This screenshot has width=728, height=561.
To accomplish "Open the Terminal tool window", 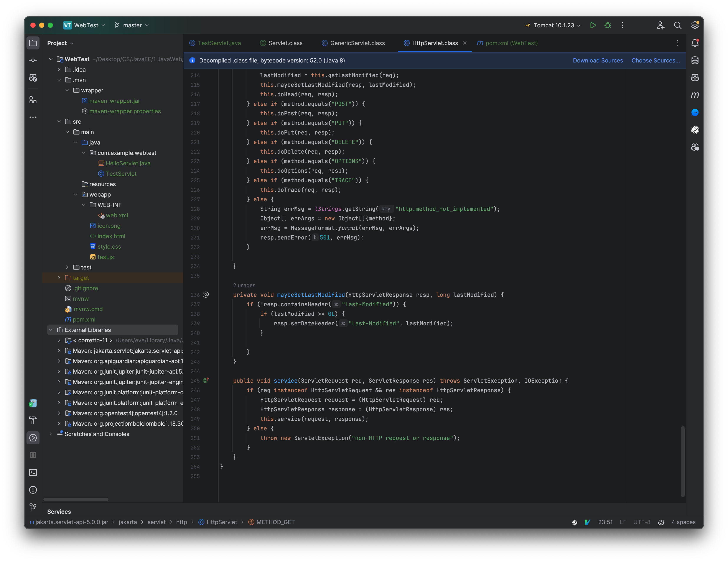I will (x=33, y=472).
